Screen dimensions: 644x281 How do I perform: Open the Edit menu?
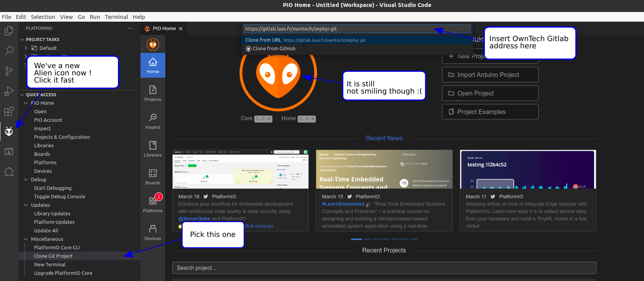21,17
